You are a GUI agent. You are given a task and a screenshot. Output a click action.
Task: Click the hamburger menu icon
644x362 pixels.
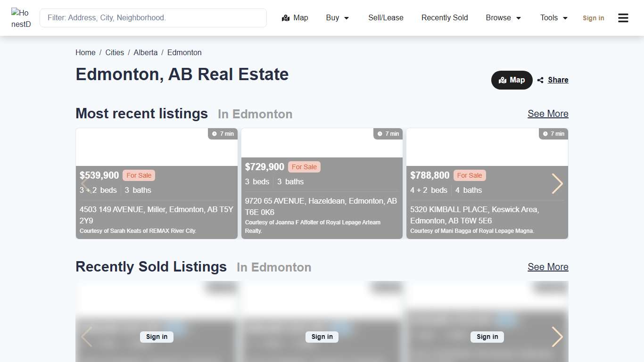[x=623, y=17]
